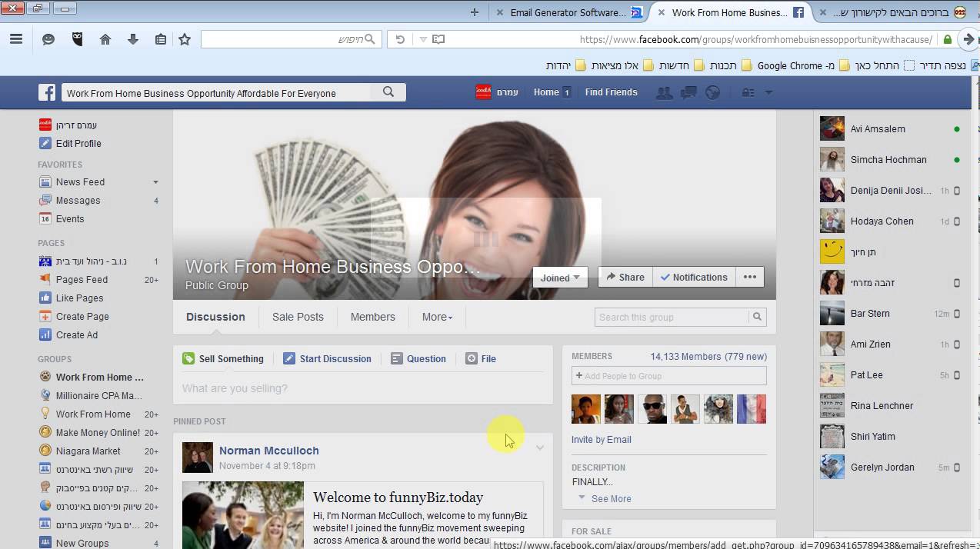Click the browser search field
The width and height of the screenshot is (980, 549).
click(291, 39)
